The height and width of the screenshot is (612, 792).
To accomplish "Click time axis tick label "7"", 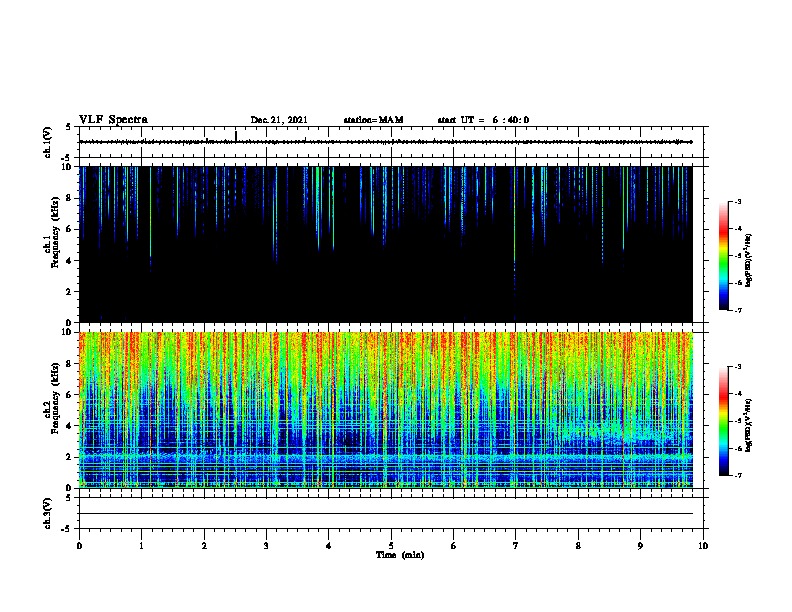I will click(x=516, y=545).
